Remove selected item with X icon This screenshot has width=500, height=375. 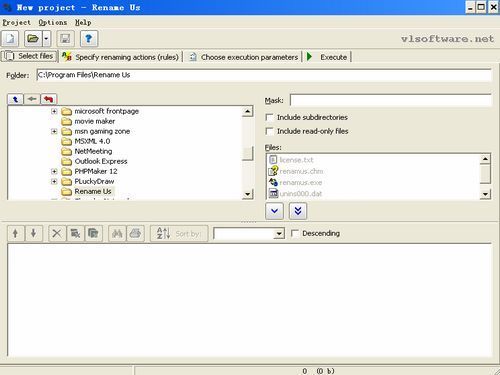click(57, 233)
